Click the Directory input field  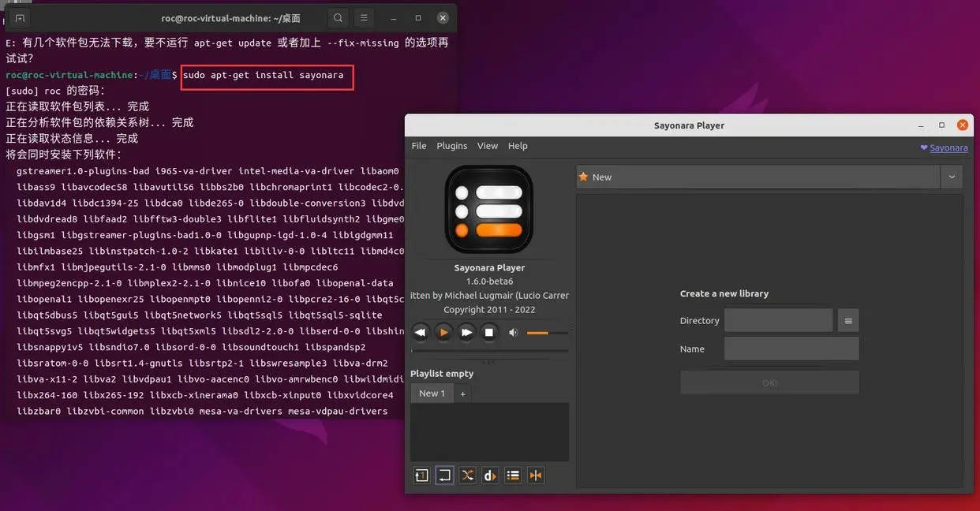point(778,320)
